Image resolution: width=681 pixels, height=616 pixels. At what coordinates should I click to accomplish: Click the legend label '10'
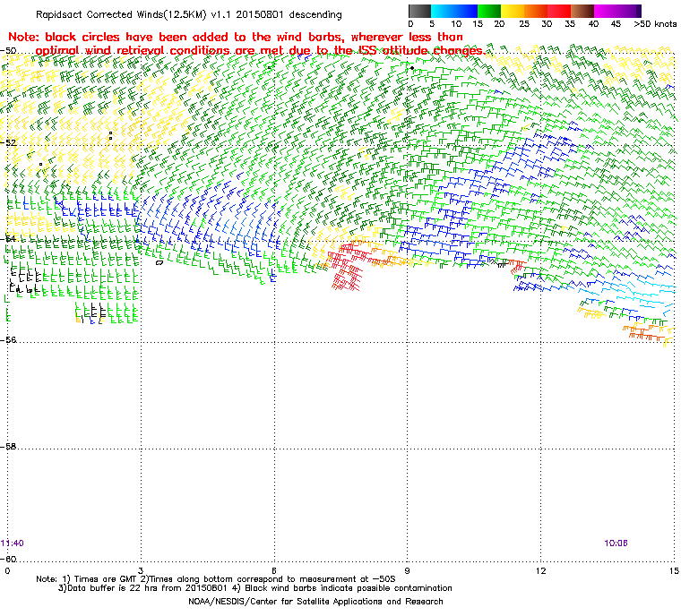coord(455,24)
